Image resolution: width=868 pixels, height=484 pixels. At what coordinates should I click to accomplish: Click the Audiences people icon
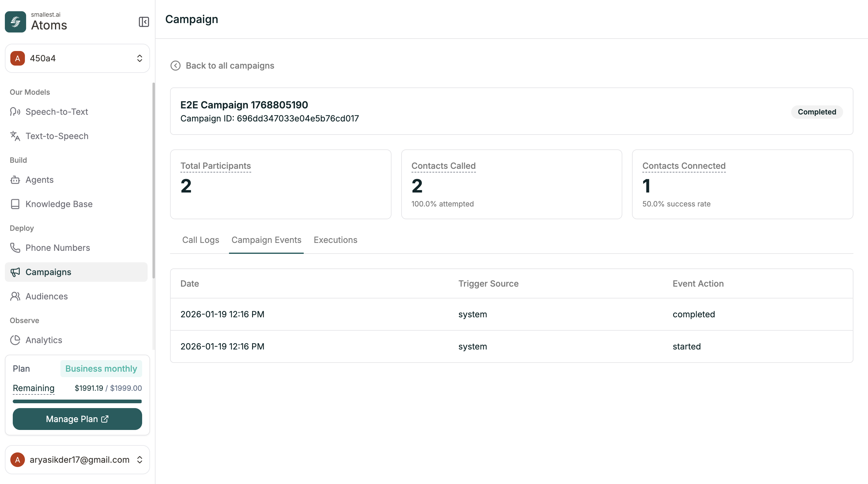pos(15,296)
